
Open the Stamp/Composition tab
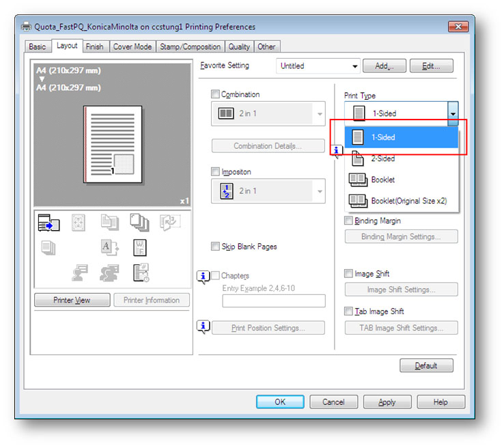(x=190, y=46)
